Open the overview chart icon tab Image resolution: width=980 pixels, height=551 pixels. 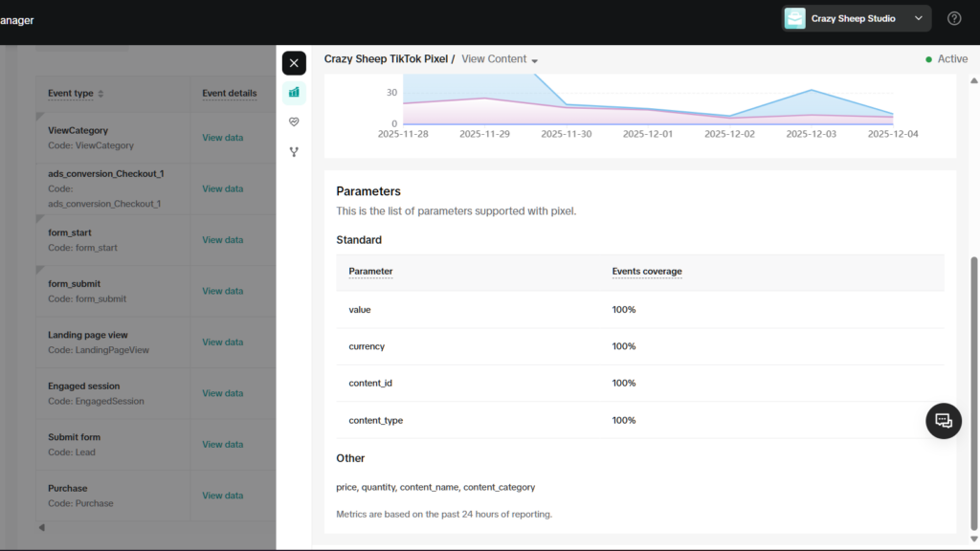(294, 93)
